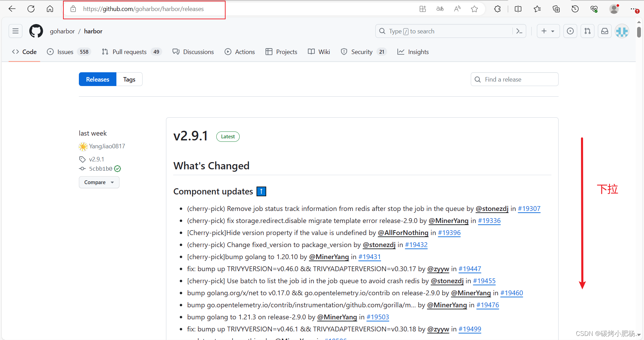
Task: Open pull request #19396
Action: pyautogui.click(x=449, y=233)
